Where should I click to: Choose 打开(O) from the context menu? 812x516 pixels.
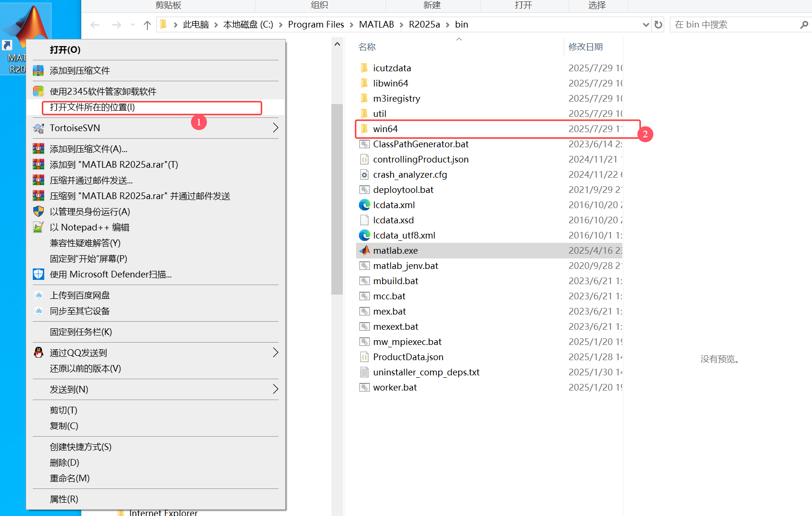pos(156,50)
